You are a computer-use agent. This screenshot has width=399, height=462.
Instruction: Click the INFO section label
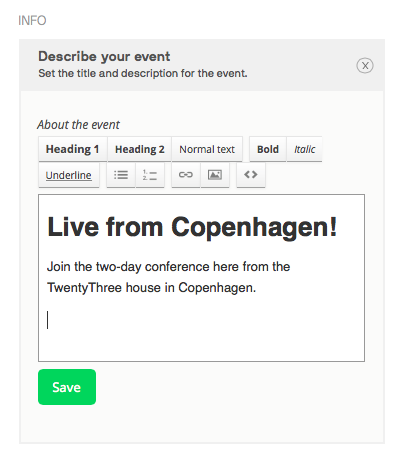(32, 21)
